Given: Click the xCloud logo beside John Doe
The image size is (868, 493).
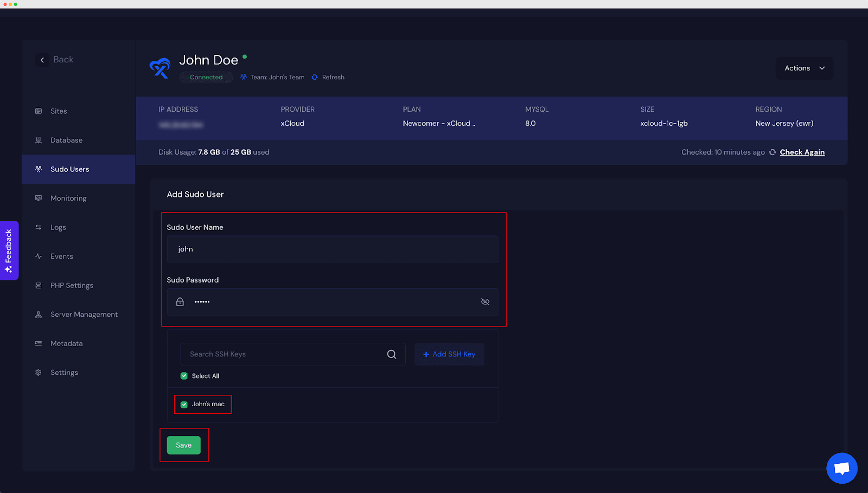Looking at the screenshot, I should [160, 68].
